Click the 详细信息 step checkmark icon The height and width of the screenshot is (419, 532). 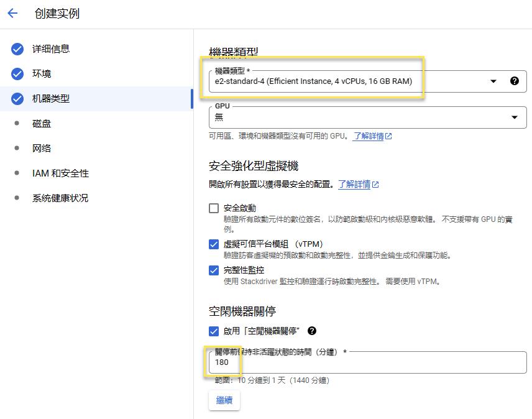[17, 49]
